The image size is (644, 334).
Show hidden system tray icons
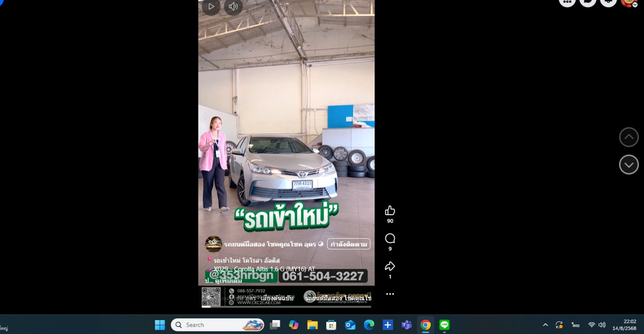pyautogui.click(x=545, y=325)
